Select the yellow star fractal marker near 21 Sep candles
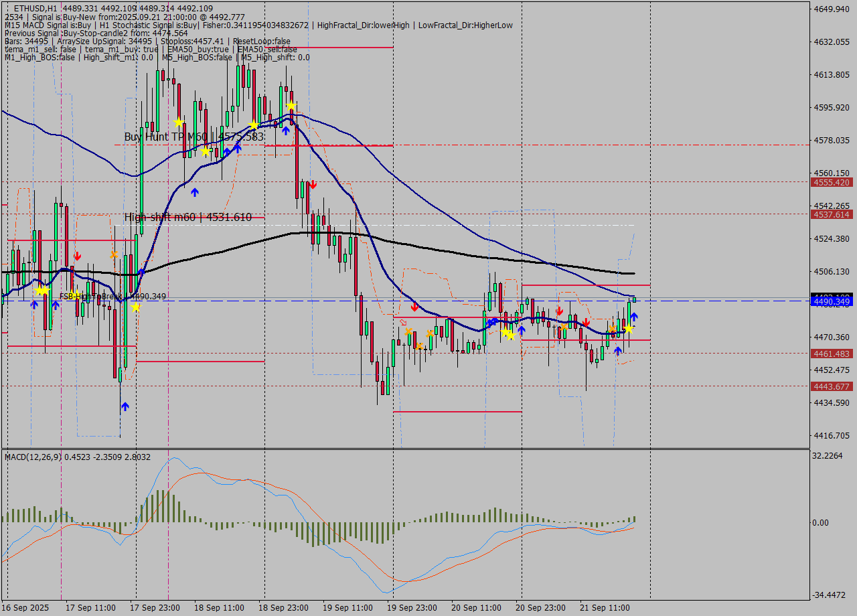 (628, 329)
